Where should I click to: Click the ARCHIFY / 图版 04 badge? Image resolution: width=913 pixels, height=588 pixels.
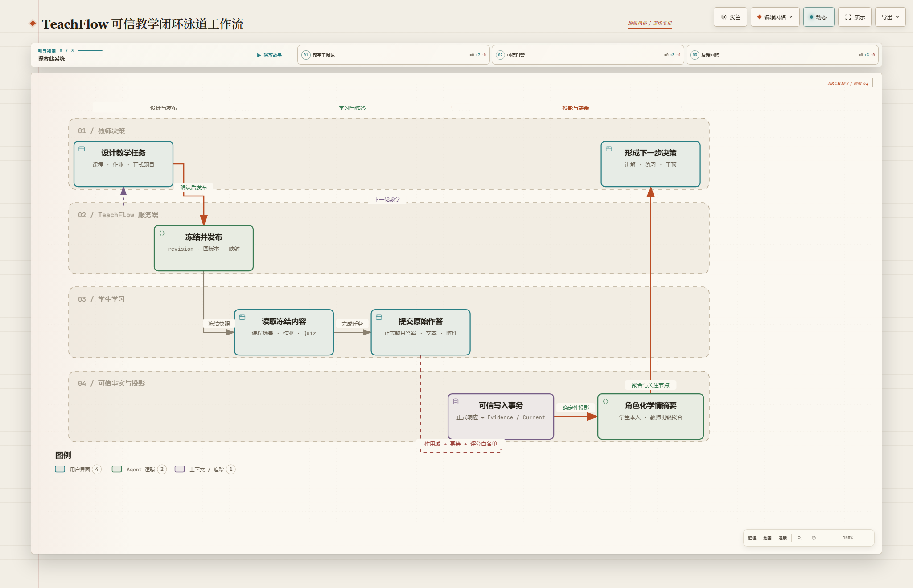[x=848, y=83]
